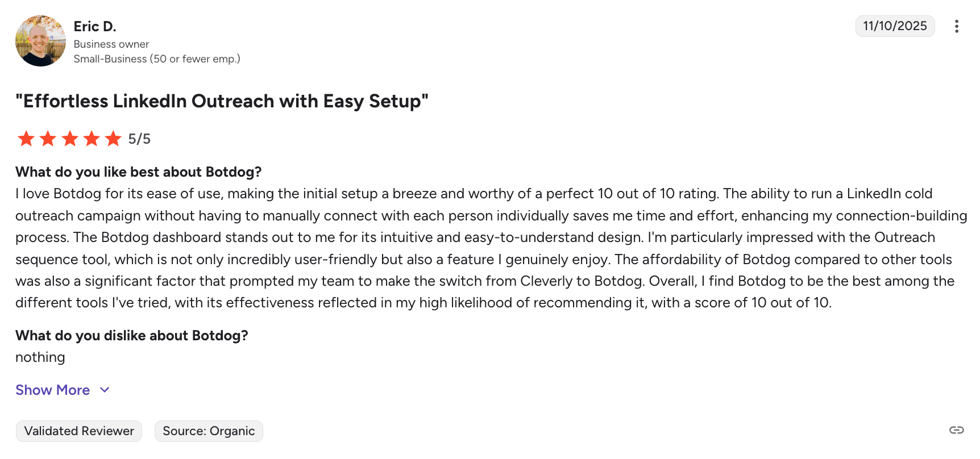
Task: Click the first rating star
Action: pos(26,139)
